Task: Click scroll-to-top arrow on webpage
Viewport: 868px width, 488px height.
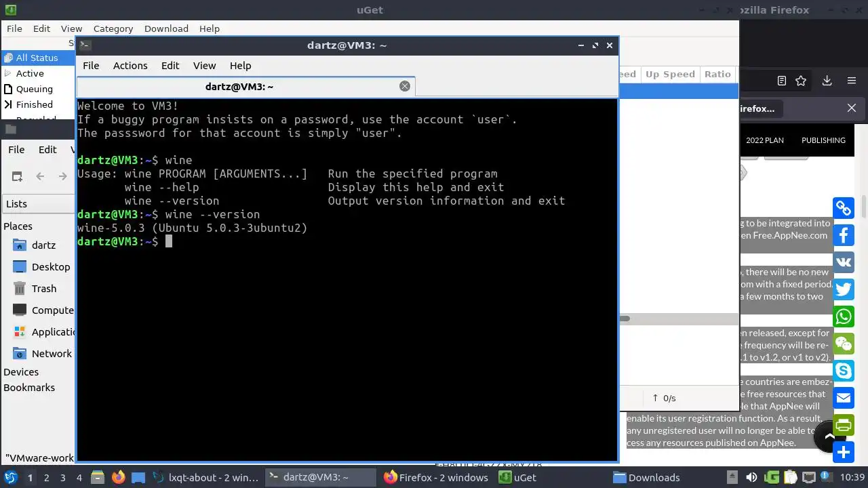Action: [827, 436]
